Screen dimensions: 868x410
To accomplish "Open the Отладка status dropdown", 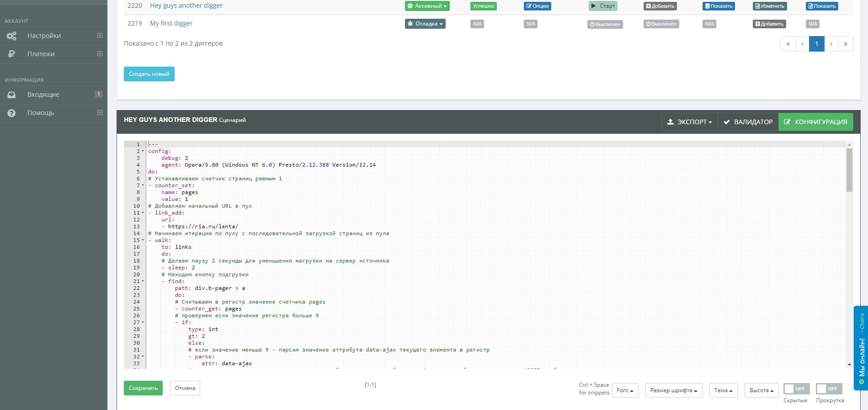I will coord(425,24).
